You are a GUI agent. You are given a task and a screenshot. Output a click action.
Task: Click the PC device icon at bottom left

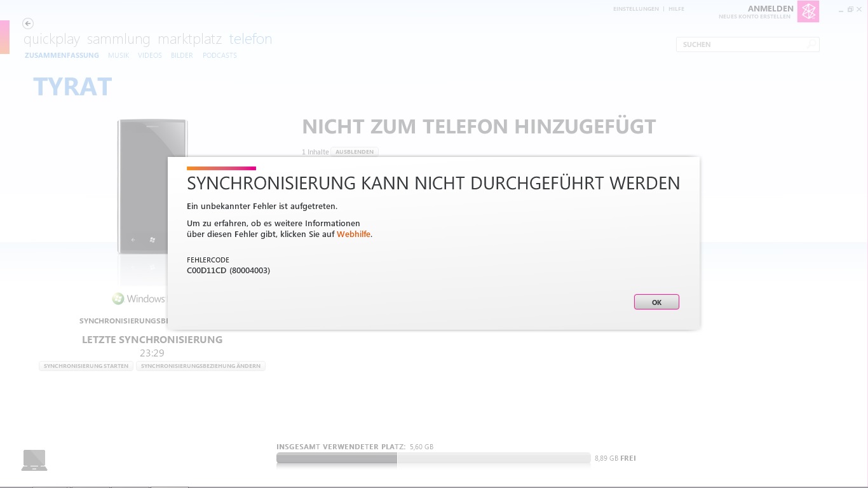tap(34, 460)
